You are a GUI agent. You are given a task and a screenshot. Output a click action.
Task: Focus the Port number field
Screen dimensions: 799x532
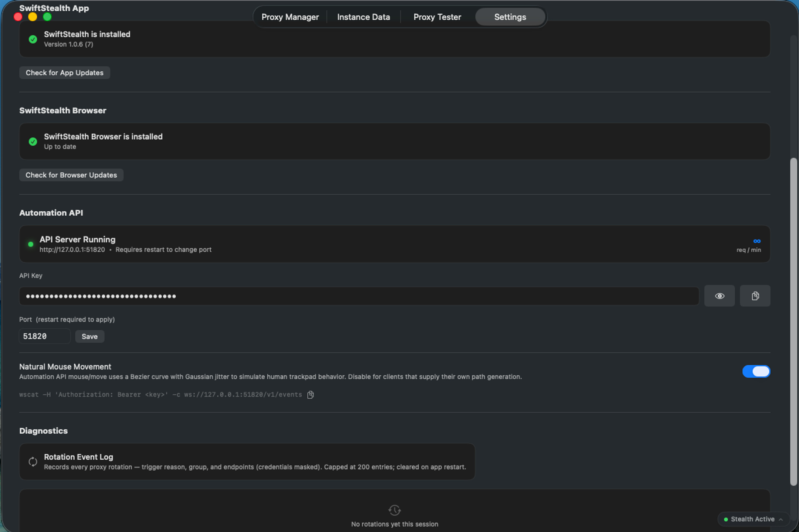(x=45, y=336)
